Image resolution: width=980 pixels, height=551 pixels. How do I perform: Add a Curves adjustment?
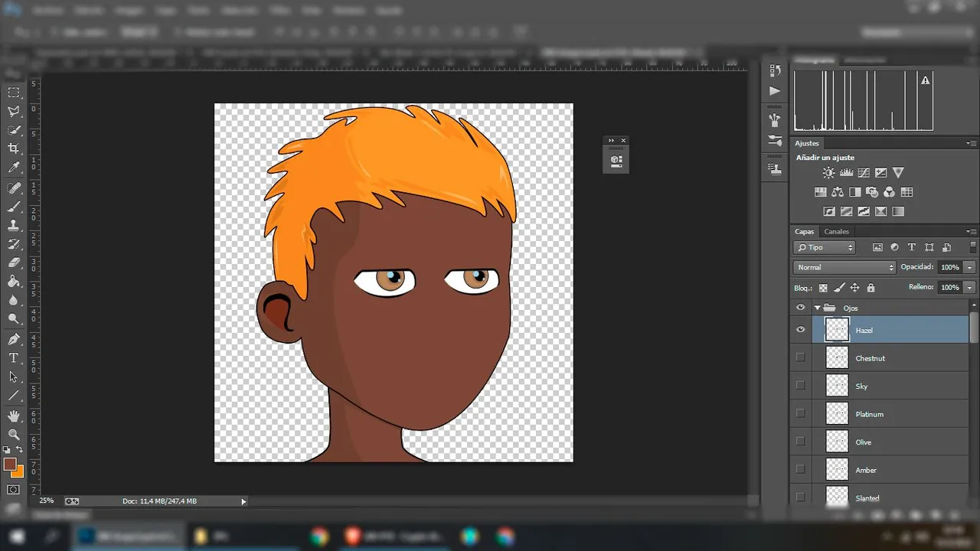pos(864,173)
